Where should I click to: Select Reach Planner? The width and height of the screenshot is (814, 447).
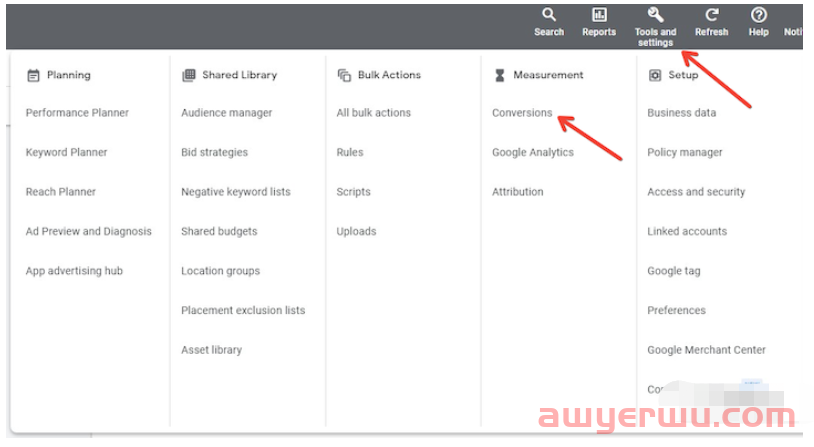point(61,192)
